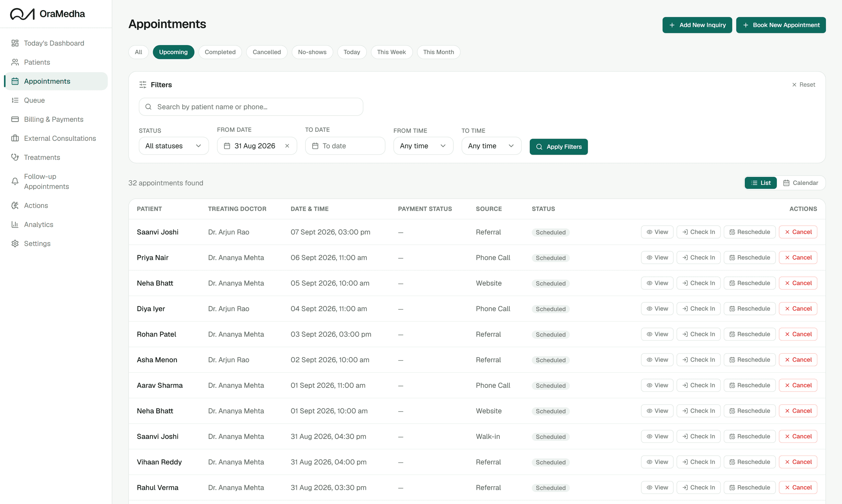This screenshot has width=842, height=504.
Task: Cancel Saanvi Joshi's 07 Sept appointment
Action: (798, 232)
